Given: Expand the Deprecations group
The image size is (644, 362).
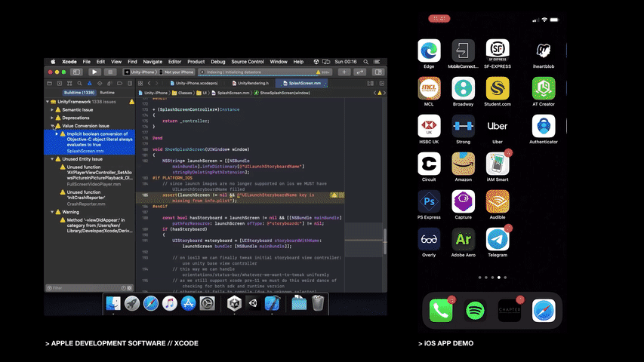Looking at the screenshot, I should pos(52,118).
